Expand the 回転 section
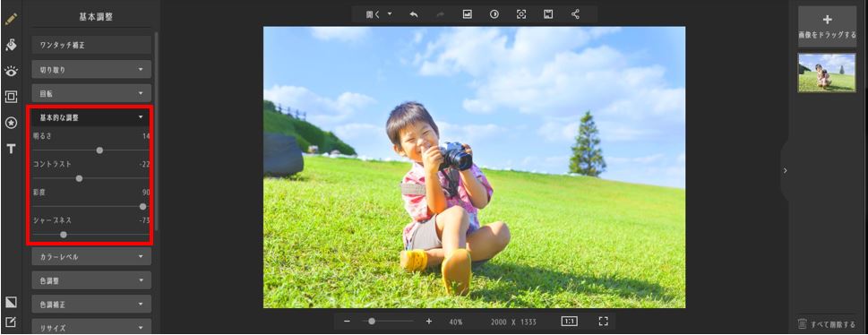 click(x=91, y=93)
